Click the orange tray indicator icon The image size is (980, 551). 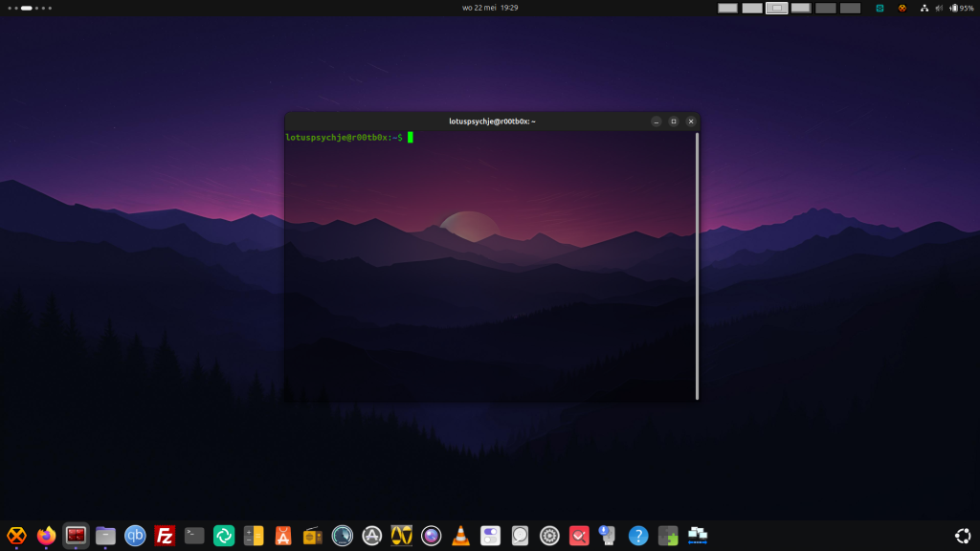(902, 8)
